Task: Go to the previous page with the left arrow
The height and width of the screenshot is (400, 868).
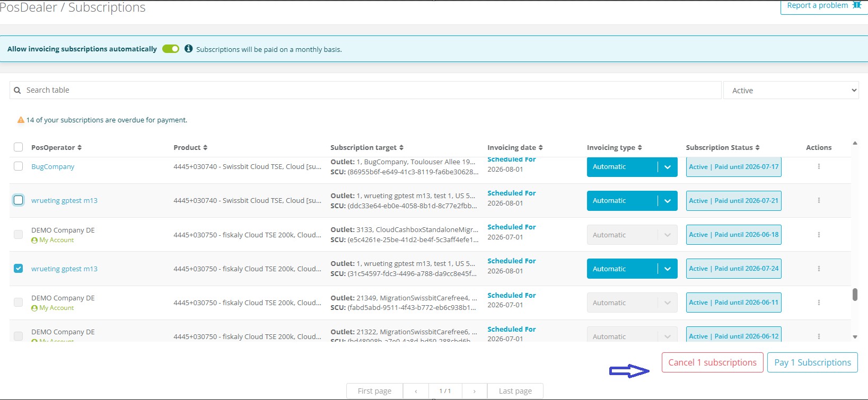Action: (416, 391)
